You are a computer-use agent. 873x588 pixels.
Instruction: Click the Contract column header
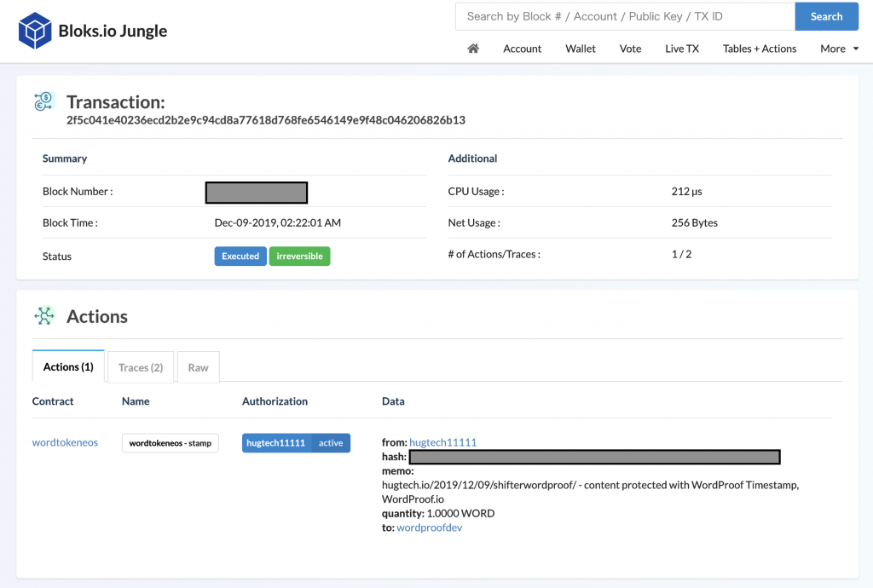click(x=52, y=401)
